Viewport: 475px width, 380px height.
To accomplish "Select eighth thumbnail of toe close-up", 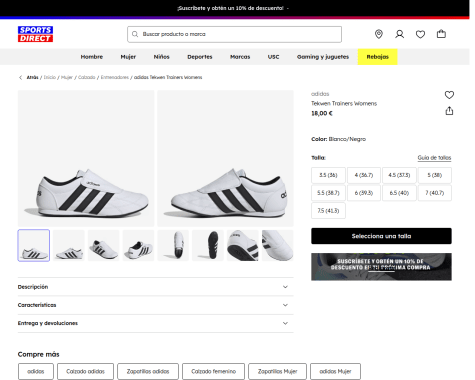I will point(278,245).
